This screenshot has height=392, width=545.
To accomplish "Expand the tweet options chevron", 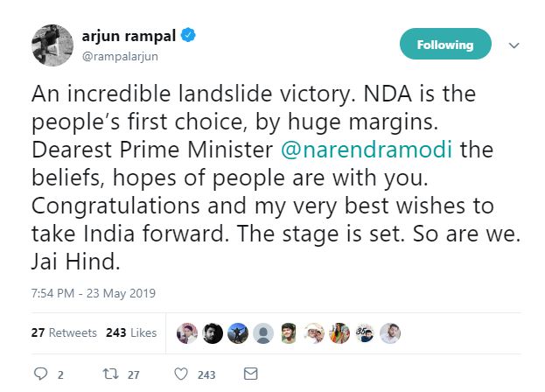I will pyautogui.click(x=514, y=45).
